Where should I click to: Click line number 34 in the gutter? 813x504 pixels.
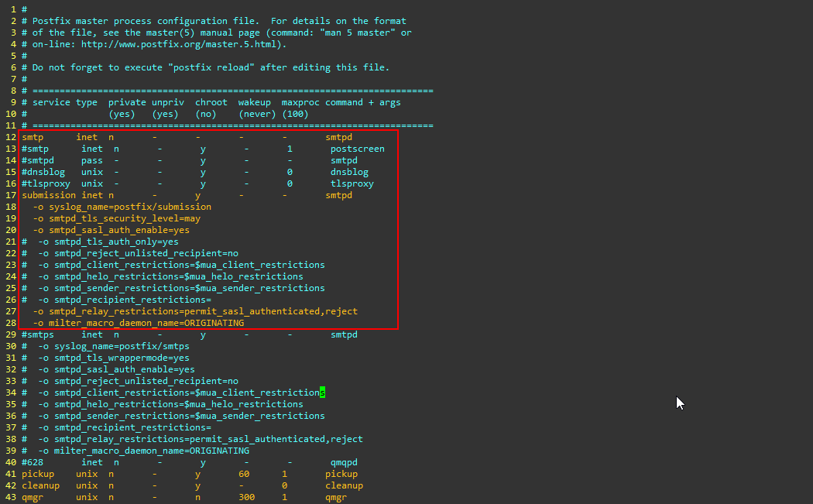click(11, 393)
